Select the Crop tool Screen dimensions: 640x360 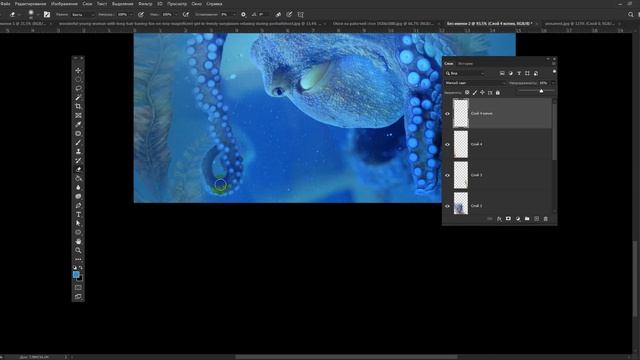pos(78,107)
